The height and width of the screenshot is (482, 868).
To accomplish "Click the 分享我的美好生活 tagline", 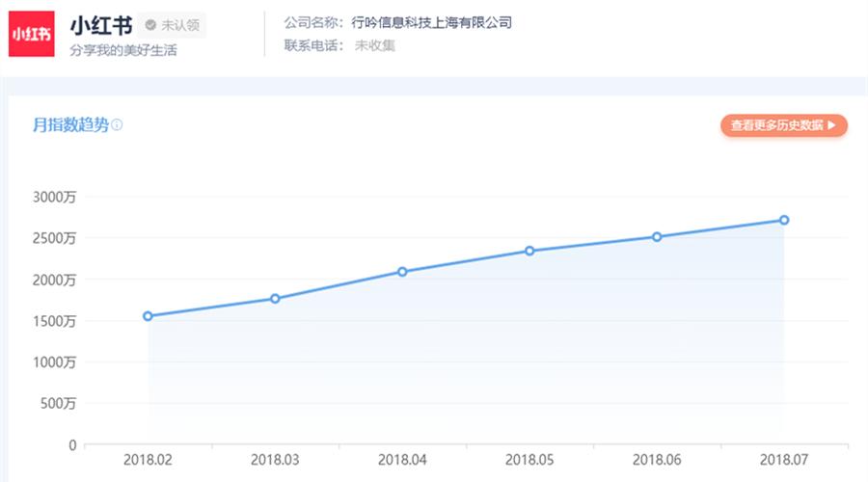I will coord(123,50).
